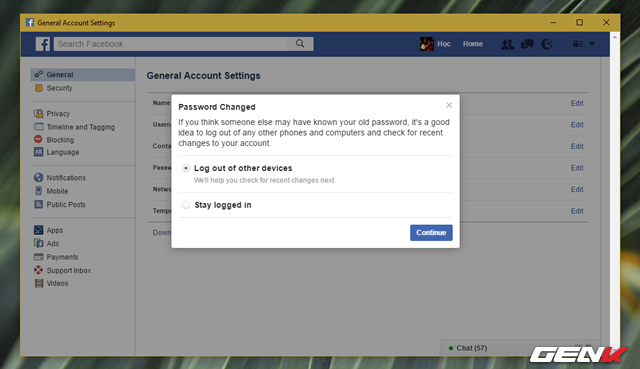Select the Log out of other devices option
This screenshot has width=640, height=369.
point(186,168)
